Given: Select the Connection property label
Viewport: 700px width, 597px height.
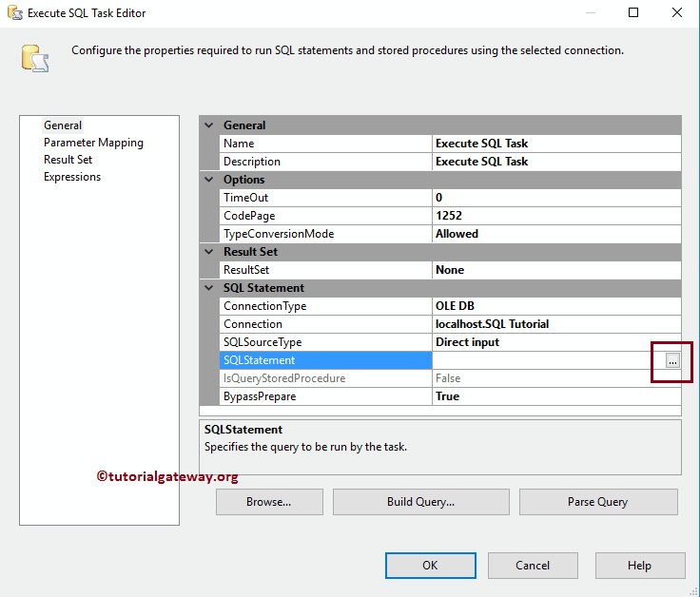Looking at the screenshot, I should click(325, 324).
